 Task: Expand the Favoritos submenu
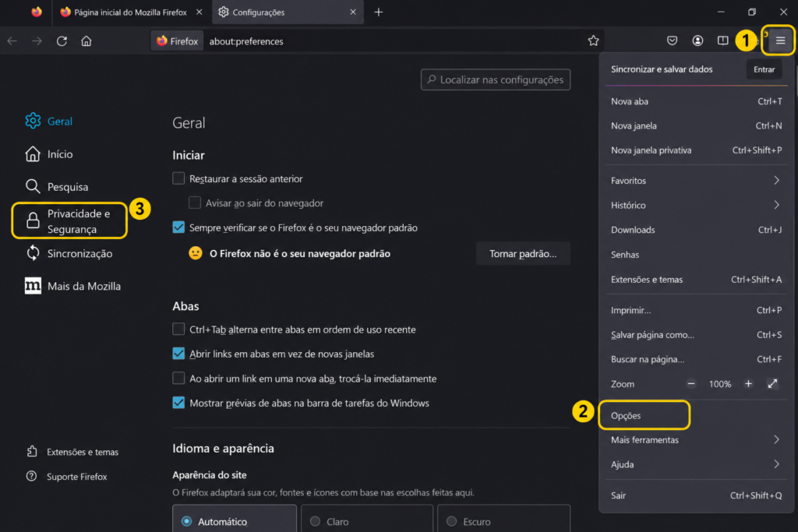696,181
